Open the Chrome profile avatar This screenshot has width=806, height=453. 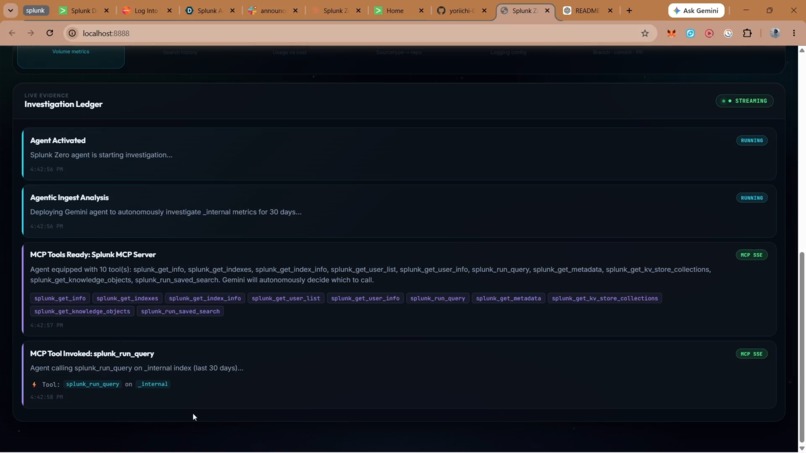pyautogui.click(x=775, y=33)
